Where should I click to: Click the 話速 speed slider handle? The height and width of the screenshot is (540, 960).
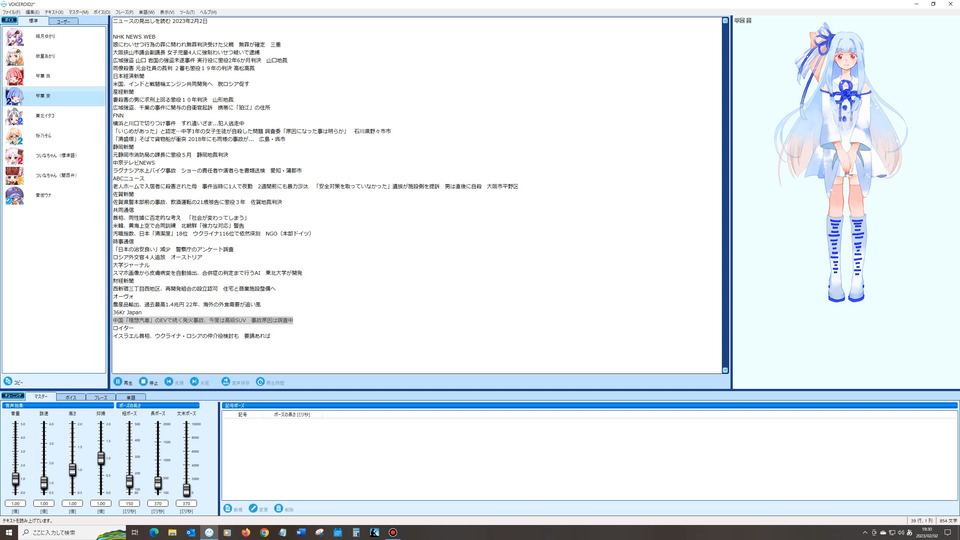44,483
